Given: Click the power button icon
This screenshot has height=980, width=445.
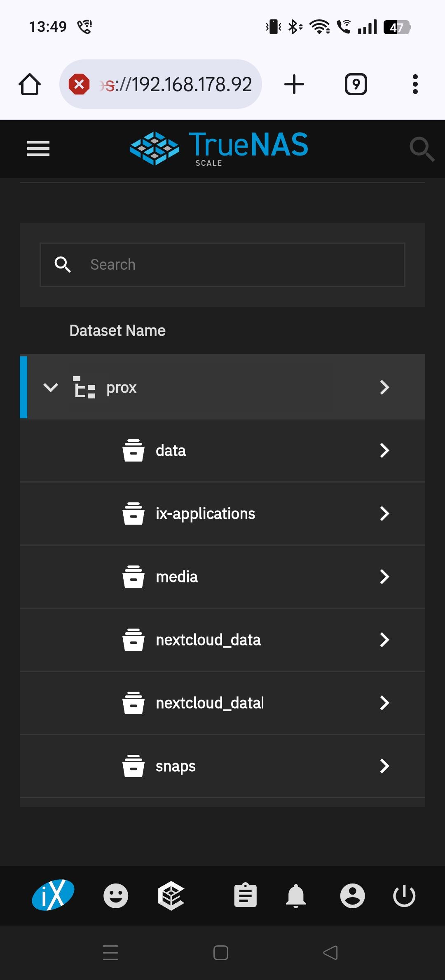Looking at the screenshot, I should coord(404,895).
